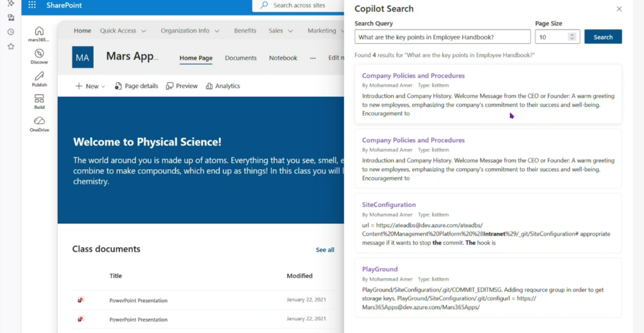Open the SiteConfiguration search result
The height and width of the screenshot is (333, 644).
389,205
